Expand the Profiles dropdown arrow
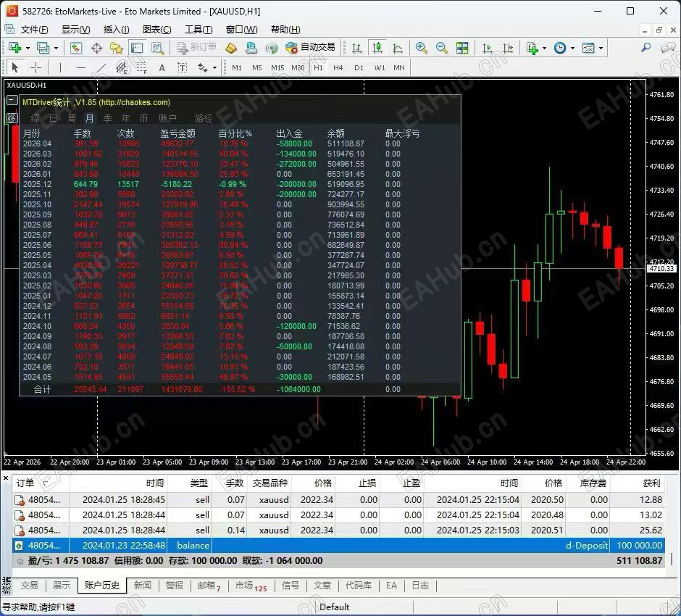Screen dimensions: 681x616 pyautogui.click(x=56, y=49)
